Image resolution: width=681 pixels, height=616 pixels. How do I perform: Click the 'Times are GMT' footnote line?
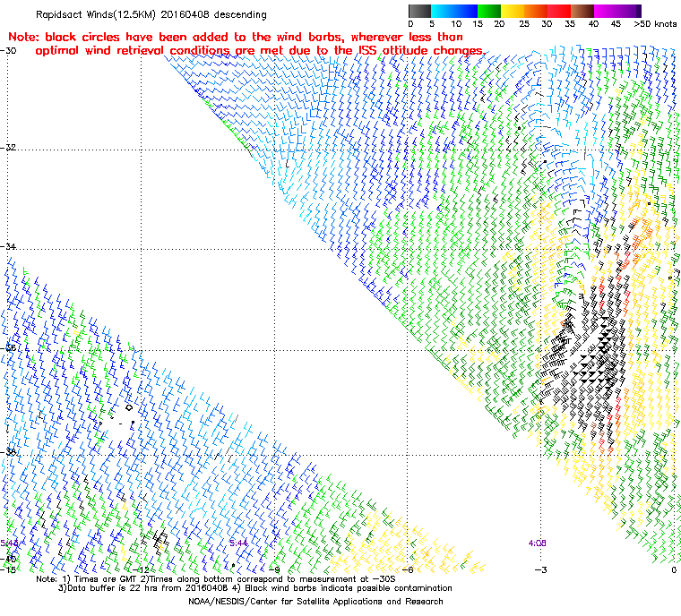coord(216,578)
